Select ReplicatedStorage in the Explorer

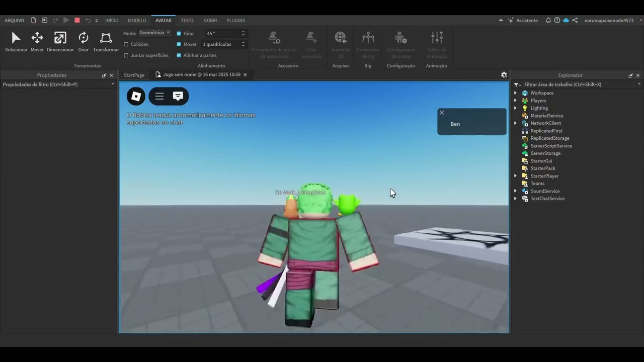click(x=550, y=138)
